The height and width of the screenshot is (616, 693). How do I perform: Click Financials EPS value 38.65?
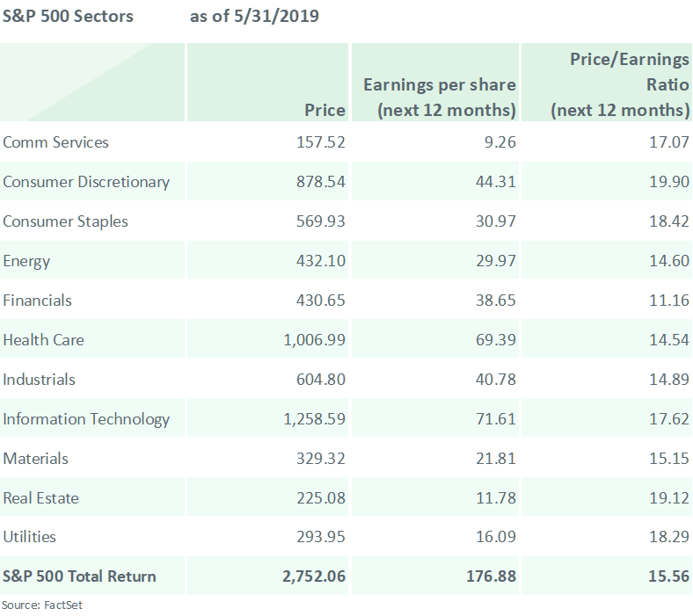point(496,301)
